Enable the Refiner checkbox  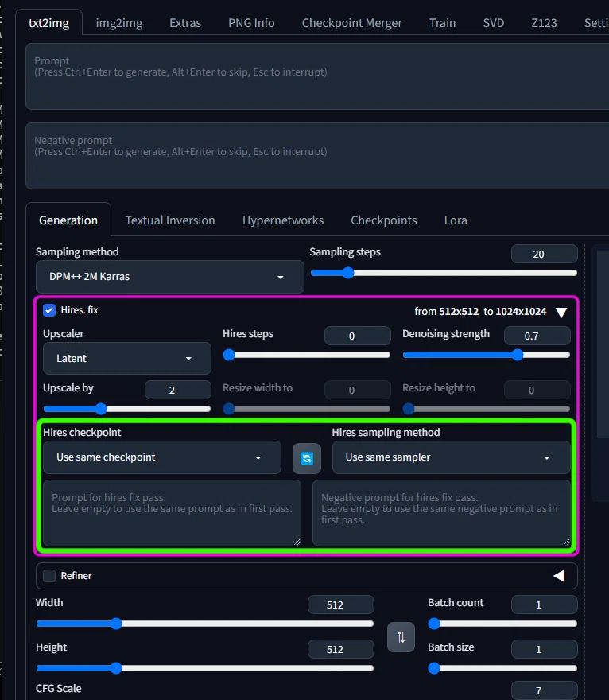point(49,575)
